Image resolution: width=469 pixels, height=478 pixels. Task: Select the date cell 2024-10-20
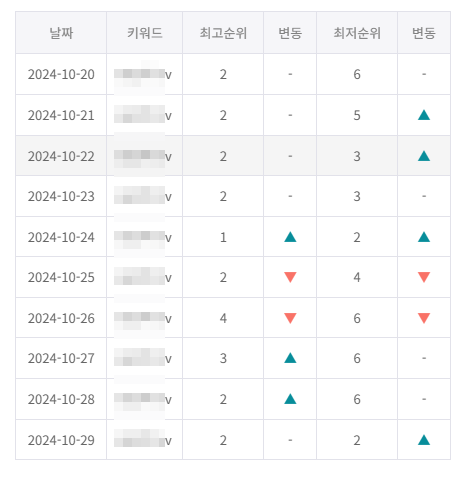[x=61, y=74]
